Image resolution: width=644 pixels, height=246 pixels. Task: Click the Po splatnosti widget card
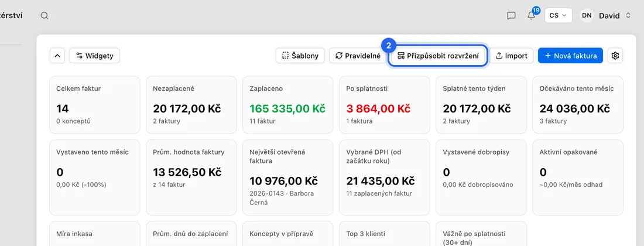tap(385, 105)
